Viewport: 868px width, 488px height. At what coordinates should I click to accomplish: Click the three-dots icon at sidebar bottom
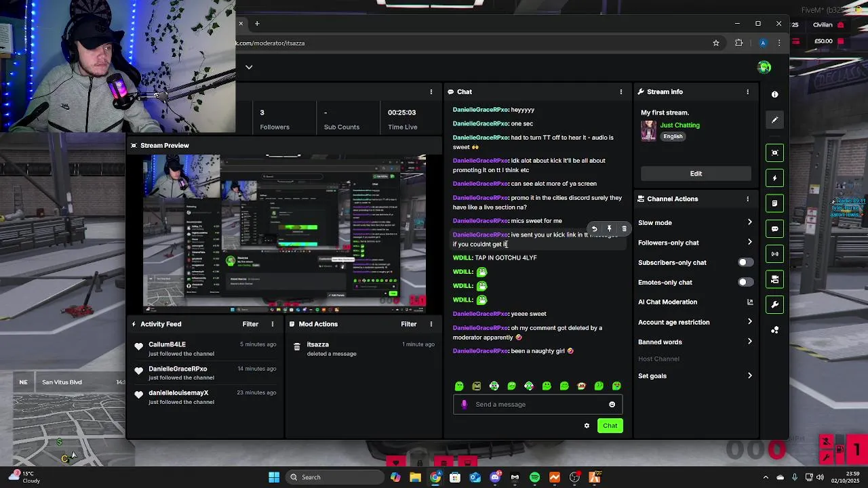[x=775, y=330]
